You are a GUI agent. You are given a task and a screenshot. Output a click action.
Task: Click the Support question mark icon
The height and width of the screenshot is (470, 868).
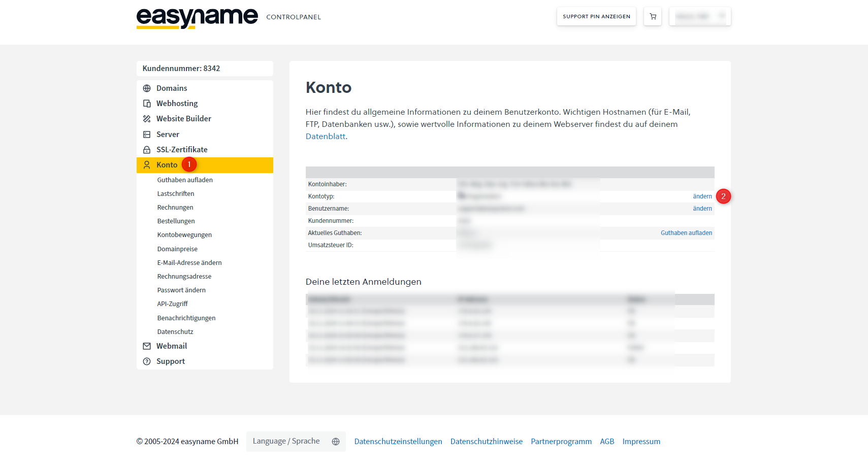tap(147, 361)
